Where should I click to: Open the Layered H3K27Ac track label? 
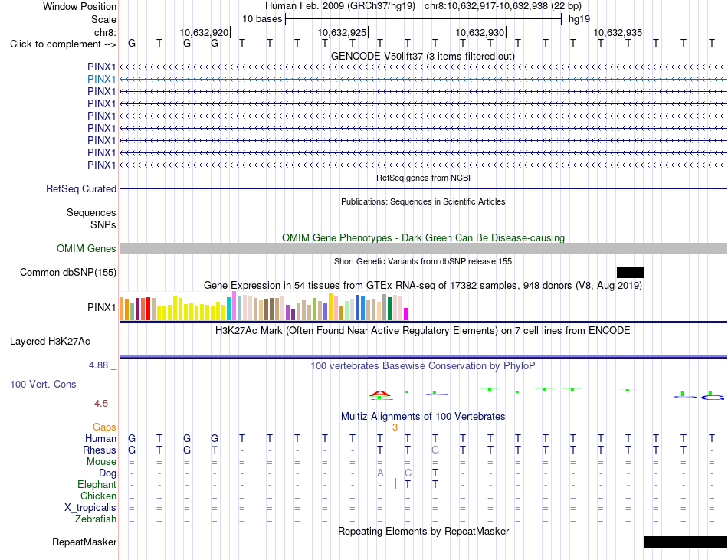50,342
